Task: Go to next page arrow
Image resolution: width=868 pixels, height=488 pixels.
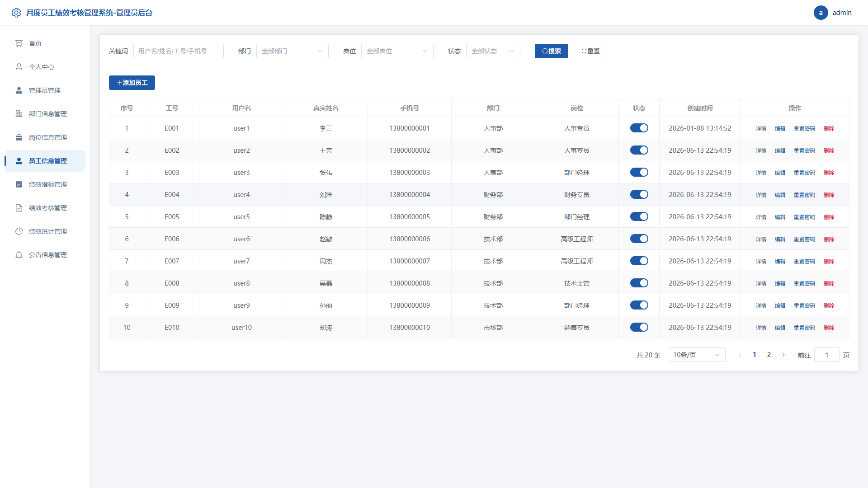Action: pos(783,355)
